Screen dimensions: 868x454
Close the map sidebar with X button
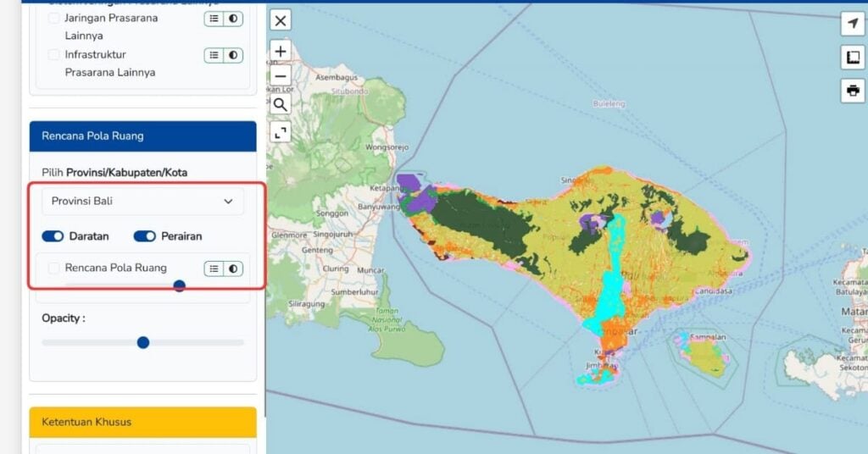[x=281, y=21]
